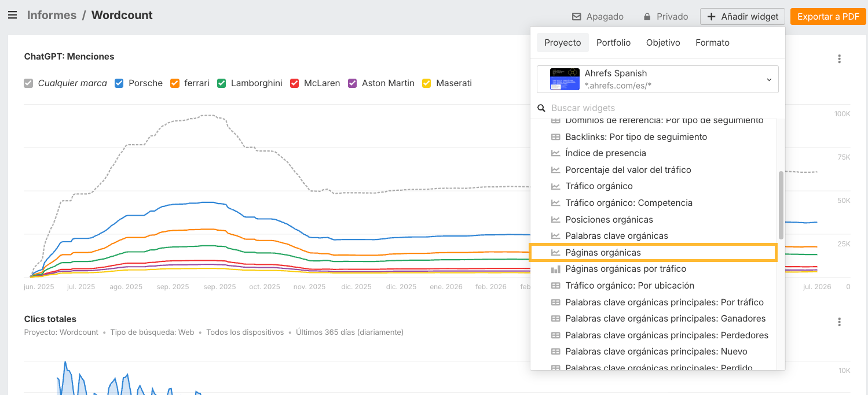
Task: Switch to the Proyecto tab
Action: pos(562,43)
